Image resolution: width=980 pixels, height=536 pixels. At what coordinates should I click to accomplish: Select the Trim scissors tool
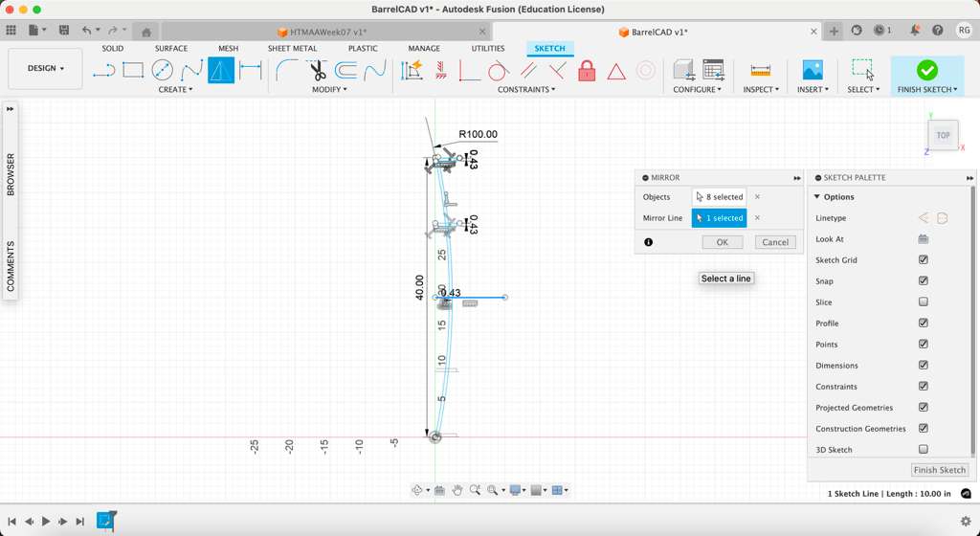(317, 70)
